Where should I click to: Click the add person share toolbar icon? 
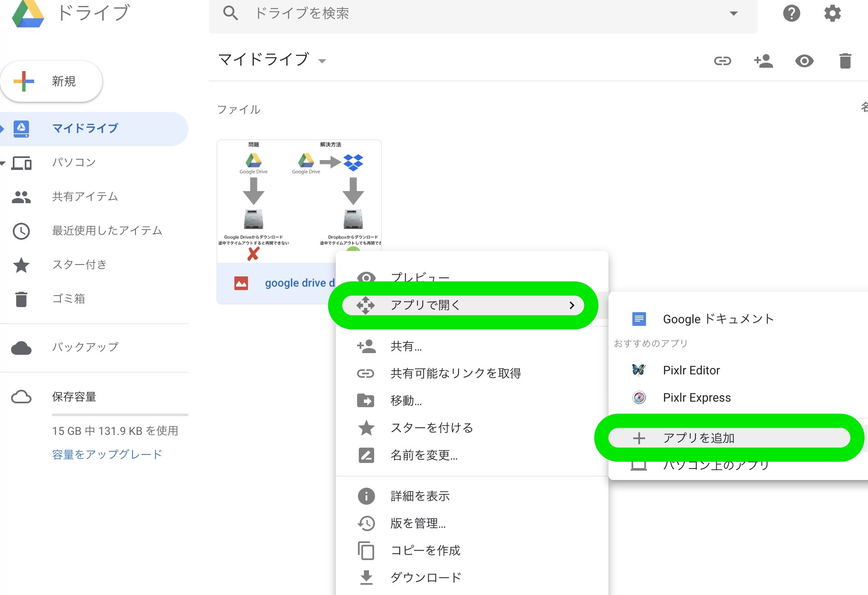[763, 61]
